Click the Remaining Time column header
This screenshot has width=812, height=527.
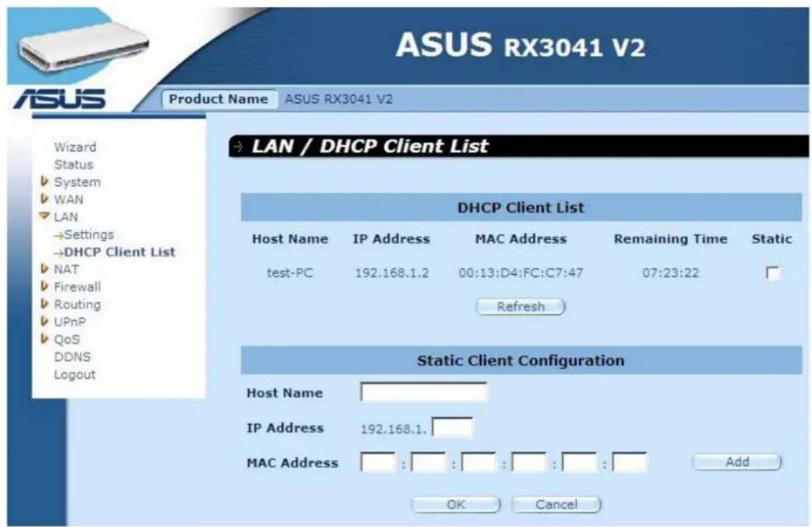tap(671, 239)
